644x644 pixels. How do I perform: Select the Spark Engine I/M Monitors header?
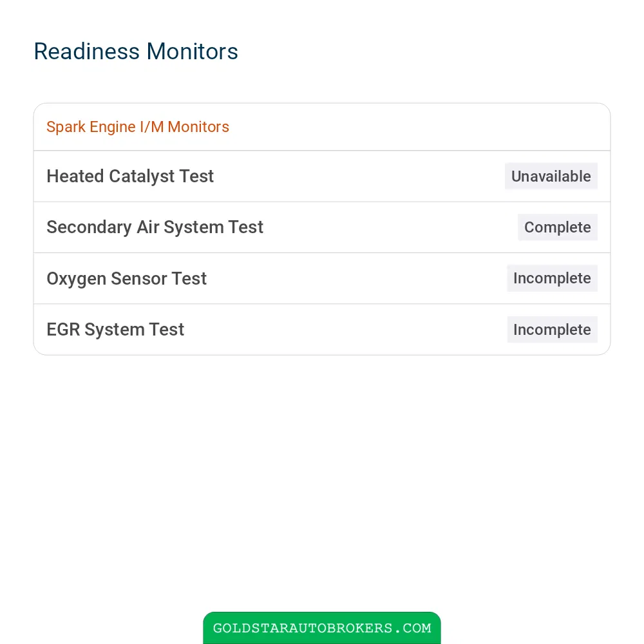click(x=138, y=127)
